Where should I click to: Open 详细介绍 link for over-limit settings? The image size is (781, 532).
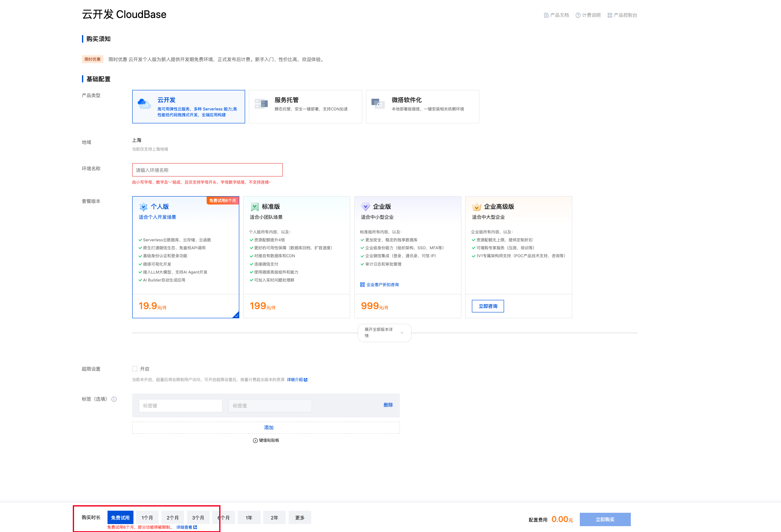click(x=297, y=380)
